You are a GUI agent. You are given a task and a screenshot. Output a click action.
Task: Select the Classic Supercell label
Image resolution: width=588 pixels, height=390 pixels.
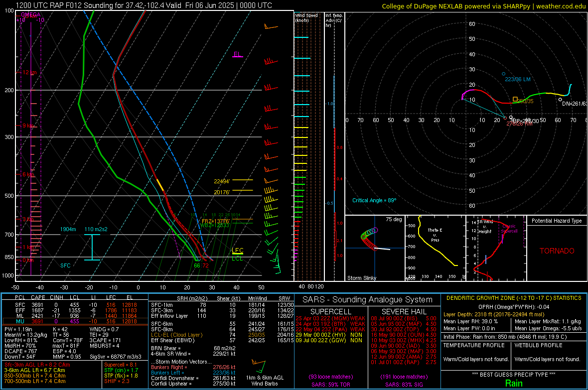point(509,229)
